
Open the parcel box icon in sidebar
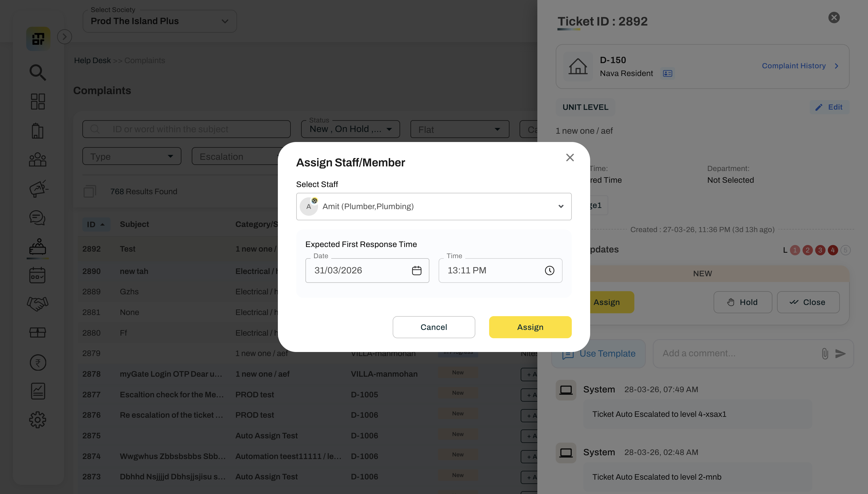(x=38, y=332)
